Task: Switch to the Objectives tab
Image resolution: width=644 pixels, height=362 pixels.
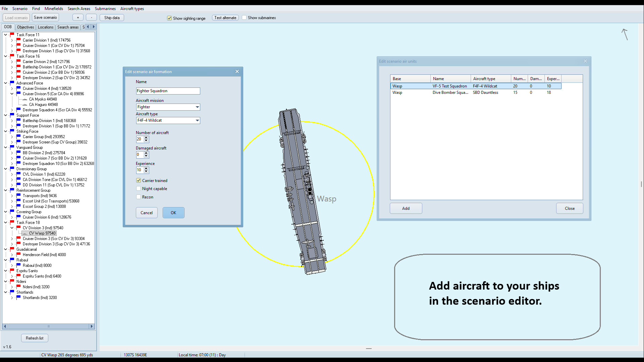Action: 25,27
